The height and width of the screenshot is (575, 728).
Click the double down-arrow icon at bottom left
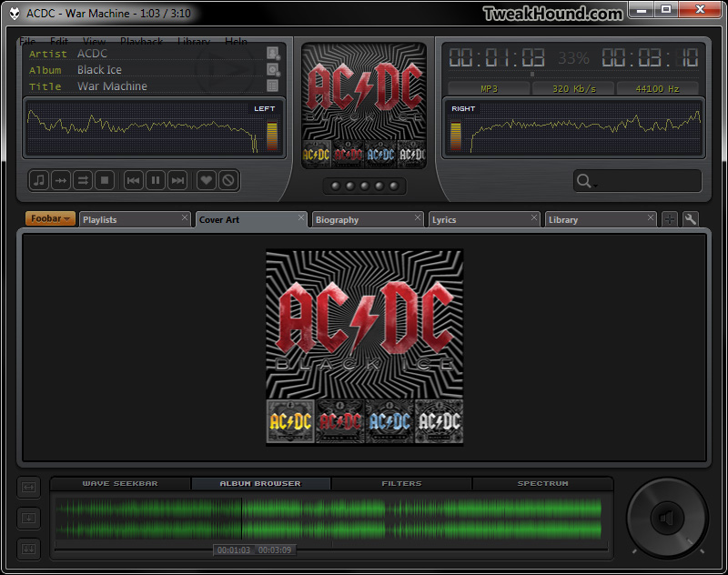click(x=29, y=549)
